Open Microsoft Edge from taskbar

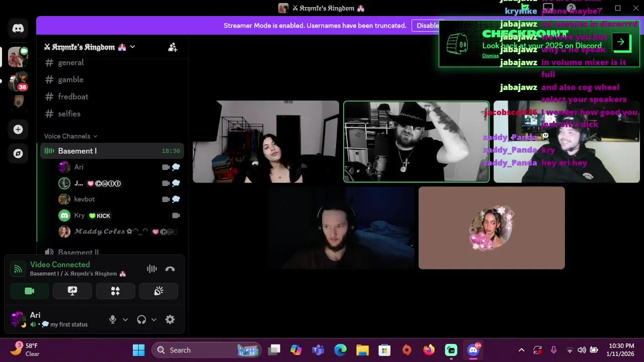(340, 350)
